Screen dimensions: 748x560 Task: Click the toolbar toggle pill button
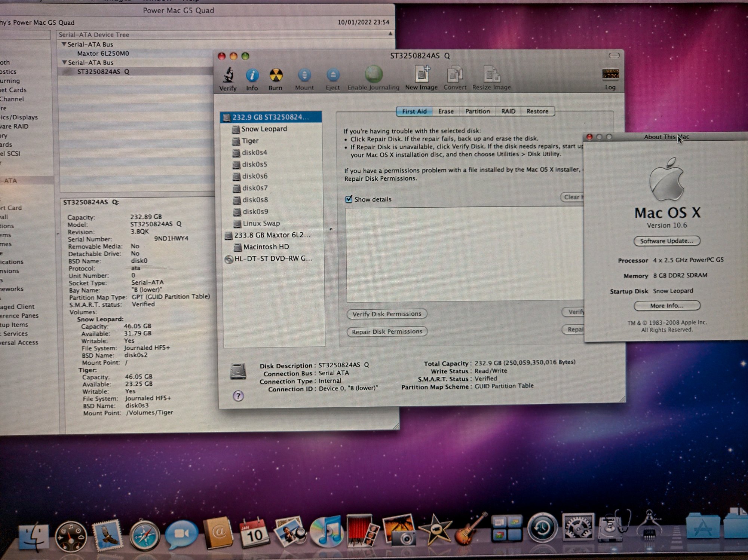[614, 56]
